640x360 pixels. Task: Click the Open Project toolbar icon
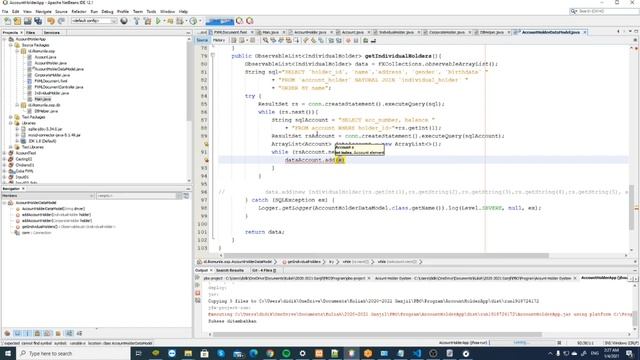[x=27, y=21]
